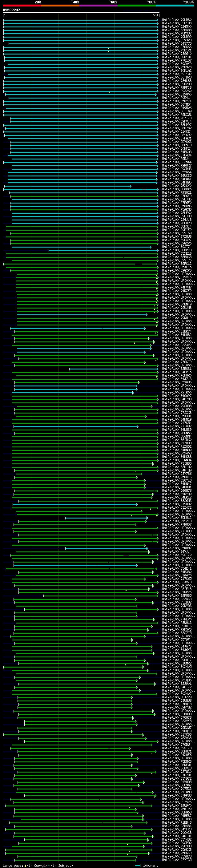The width and height of the screenshot is (197, 868).
Task: Open hit UniRef100_A4FVH7
Action: [x=177, y=287]
